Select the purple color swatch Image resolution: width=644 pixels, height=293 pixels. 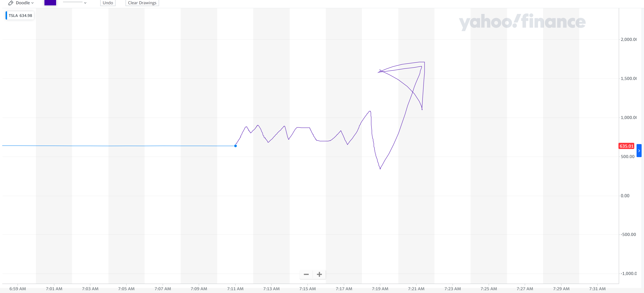50,3
